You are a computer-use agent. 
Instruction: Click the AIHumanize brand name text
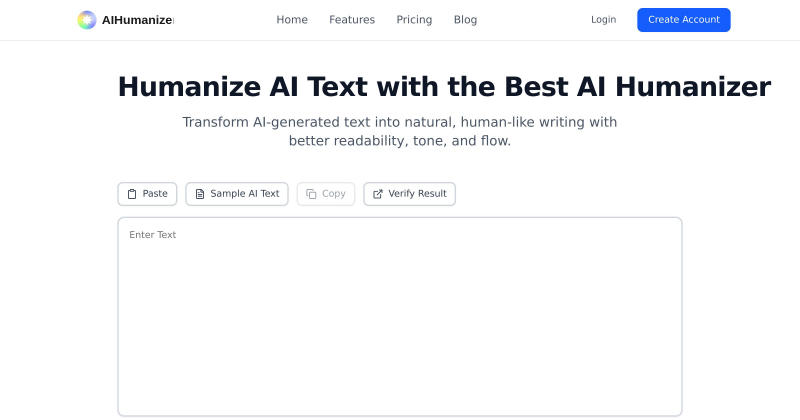pos(137,20)
